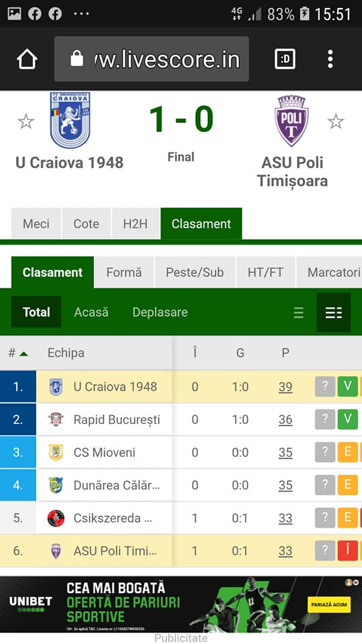The height and width of the screenshot is (644, 362).
Task: Tap the green V form badge for U Craiova
Action: (x=348, y=386)
